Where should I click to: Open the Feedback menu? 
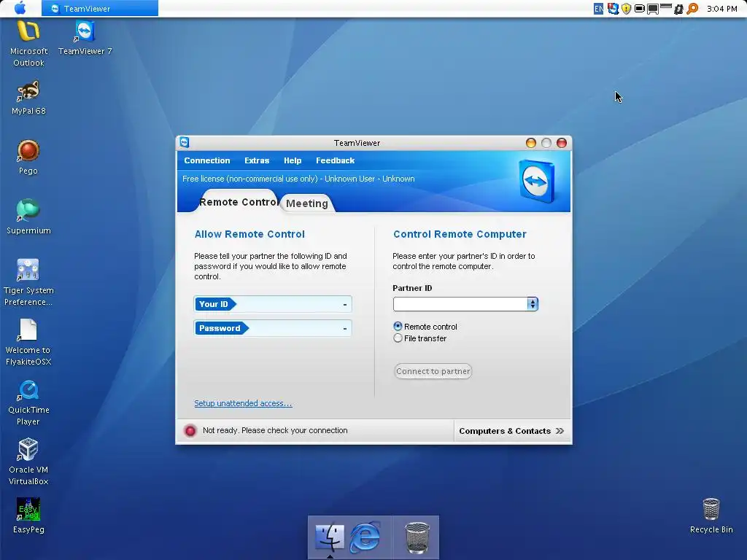[x=335, y=160]
